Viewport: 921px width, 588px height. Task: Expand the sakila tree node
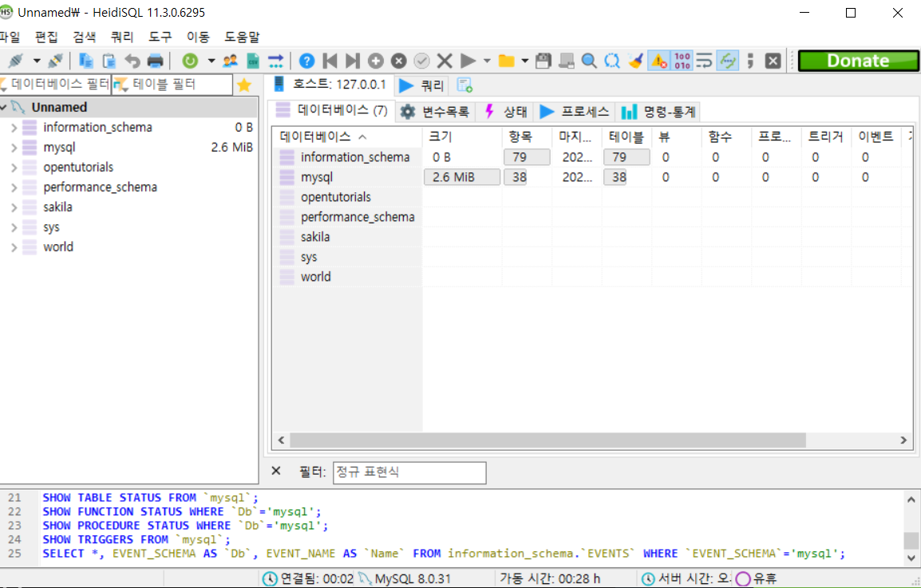coord(14,207)
